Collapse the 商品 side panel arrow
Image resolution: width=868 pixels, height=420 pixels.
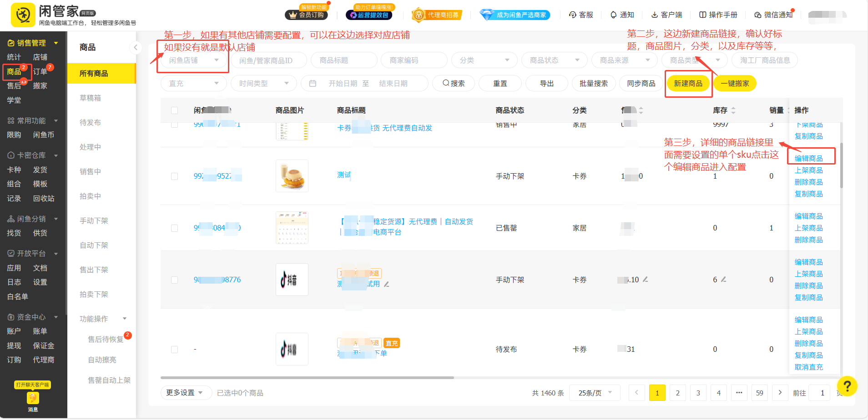point(135,47)
